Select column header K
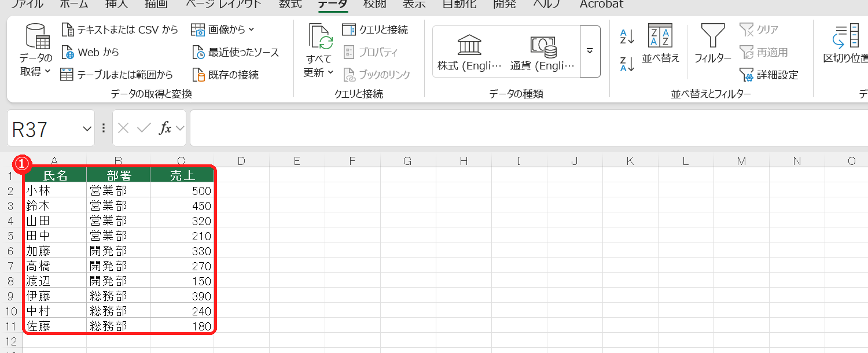 point(630,161)
